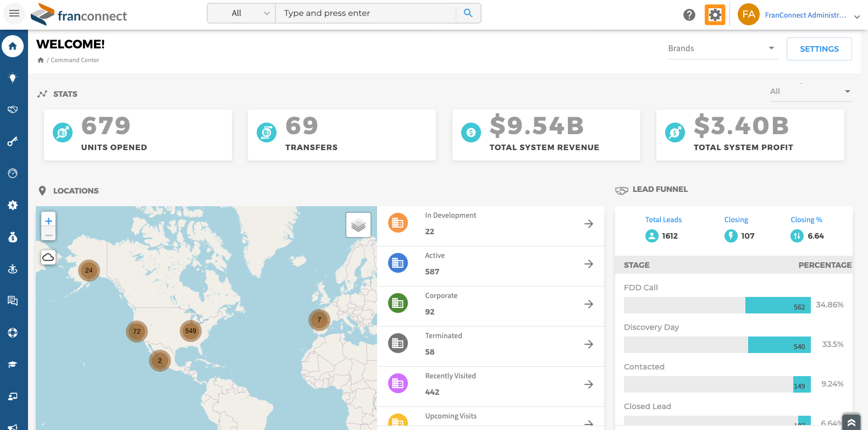Open the map layers selector
868x430 pixels.
pyautogui.click(x=358, y=225)
